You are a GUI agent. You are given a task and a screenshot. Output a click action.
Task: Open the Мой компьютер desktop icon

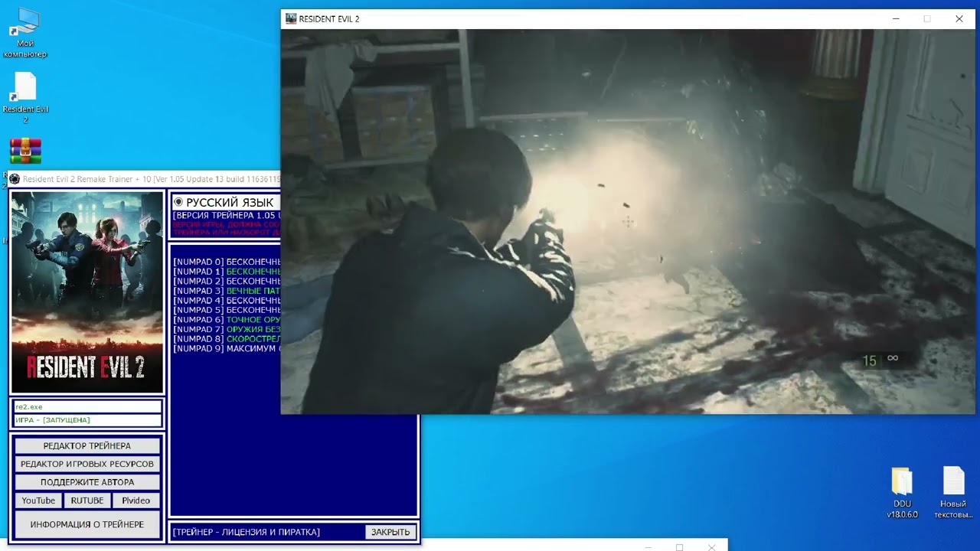[x=25, y=32]
